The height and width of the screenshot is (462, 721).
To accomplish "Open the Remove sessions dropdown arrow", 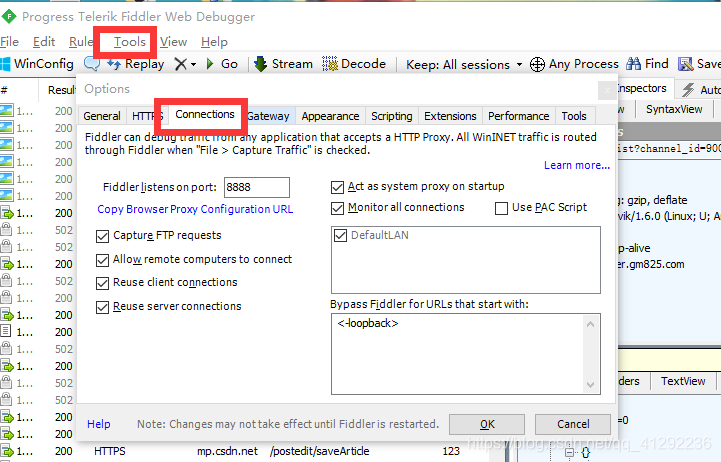I will point(194,64).
